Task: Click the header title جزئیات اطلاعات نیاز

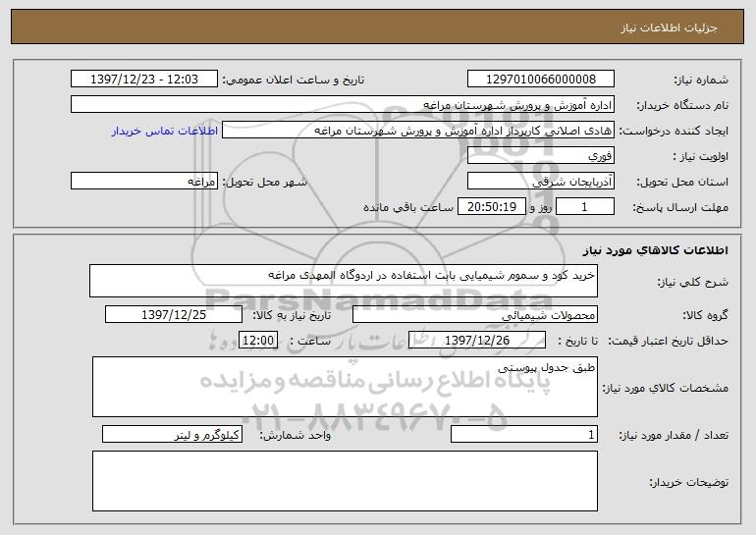Action: point(669,27)
